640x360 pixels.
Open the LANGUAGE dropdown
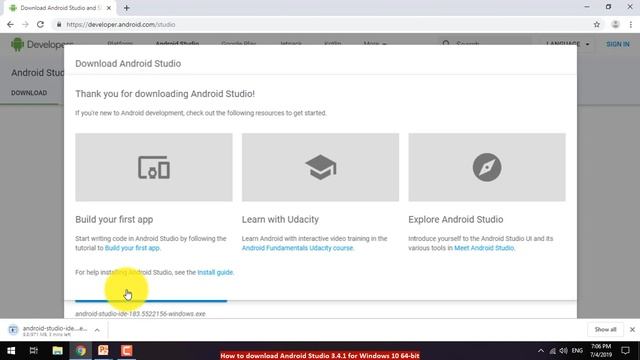click(568, 44)
